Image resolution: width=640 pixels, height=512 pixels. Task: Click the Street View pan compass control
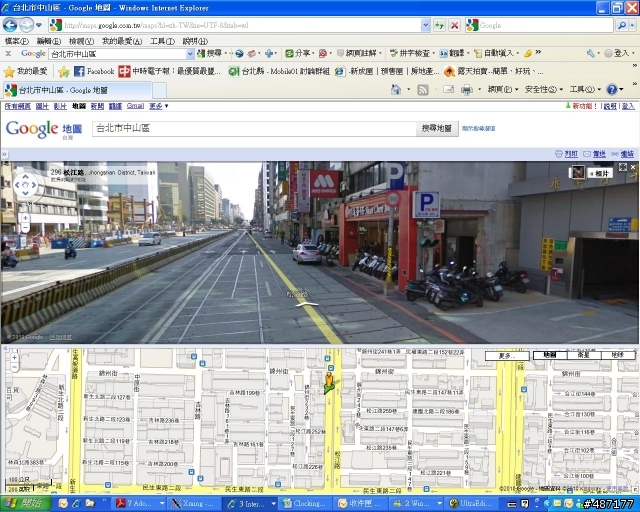tap(26, 185)
